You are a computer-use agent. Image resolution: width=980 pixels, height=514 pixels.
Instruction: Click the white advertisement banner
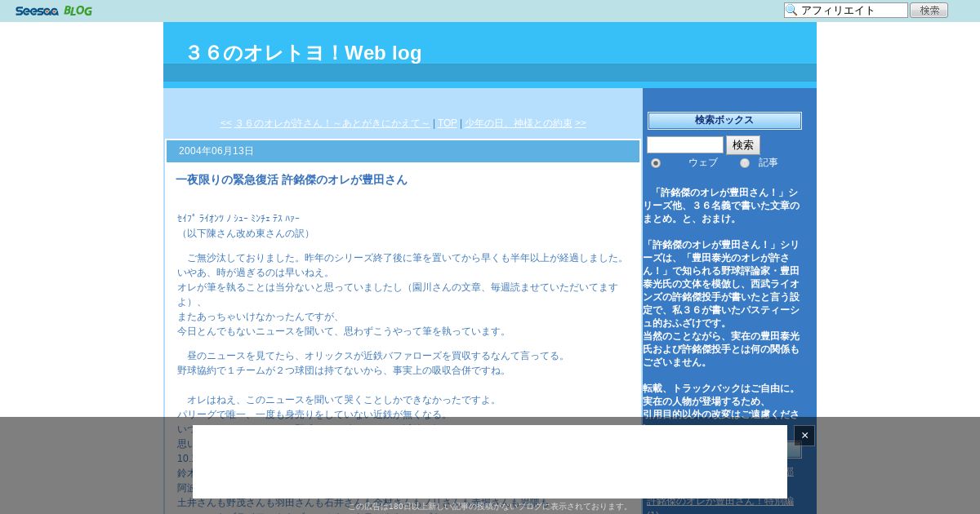(x=490, y=462)
